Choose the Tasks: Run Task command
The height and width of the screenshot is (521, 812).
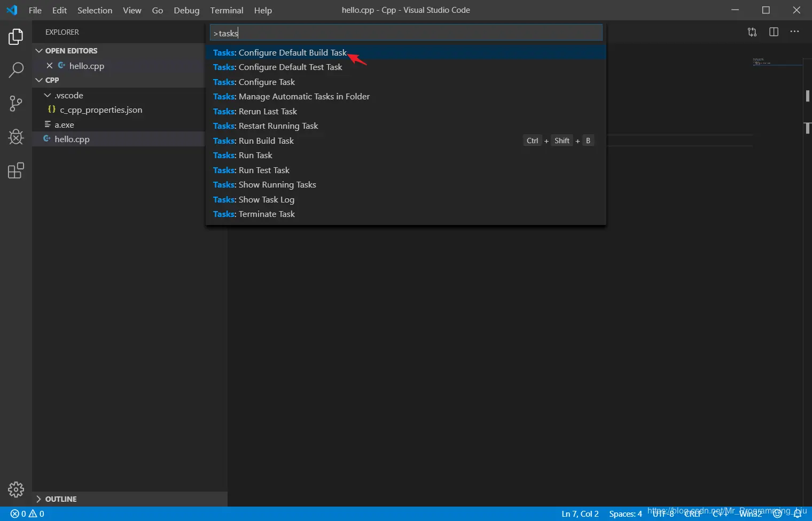(x=406, y=155)
